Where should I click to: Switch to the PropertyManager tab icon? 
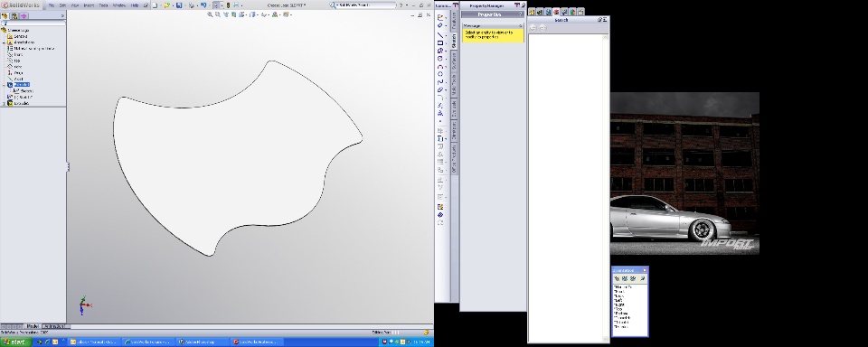point(14,16)
